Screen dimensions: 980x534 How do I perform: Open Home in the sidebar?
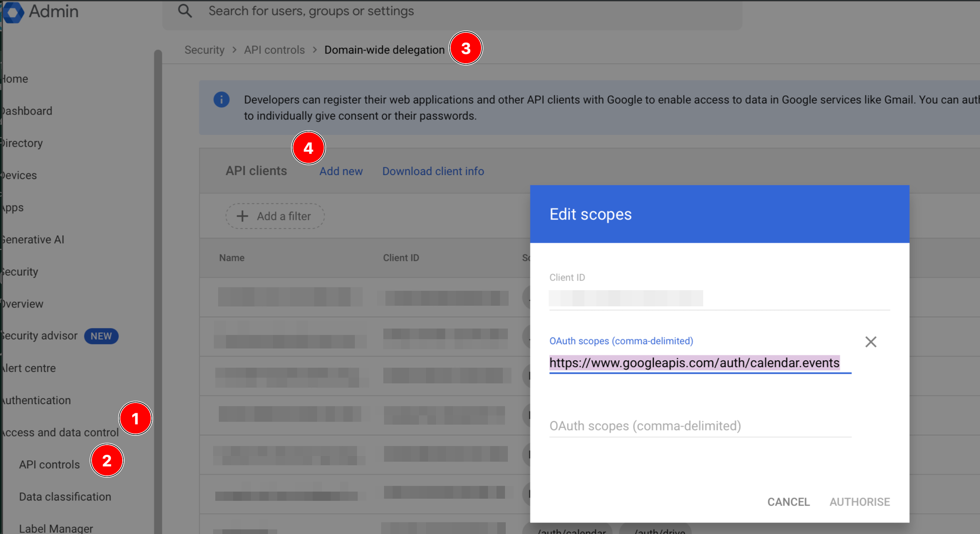tap(14, 79)
